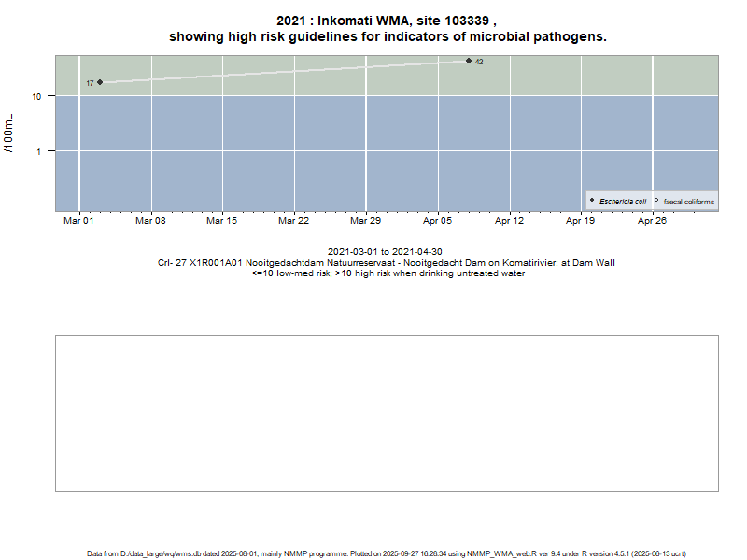Click the Nooitgedacht Dam site description line
747x560 pixels.
point(387,263)
